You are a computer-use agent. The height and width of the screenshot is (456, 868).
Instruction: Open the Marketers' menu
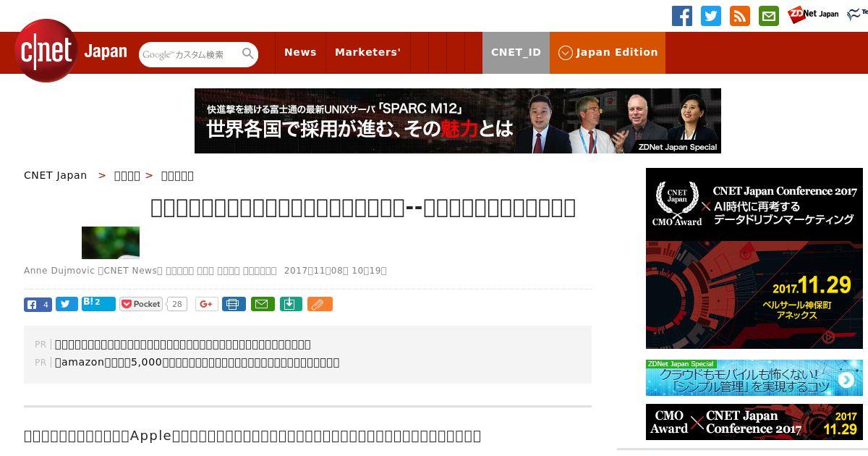click(x=367, y=52)
